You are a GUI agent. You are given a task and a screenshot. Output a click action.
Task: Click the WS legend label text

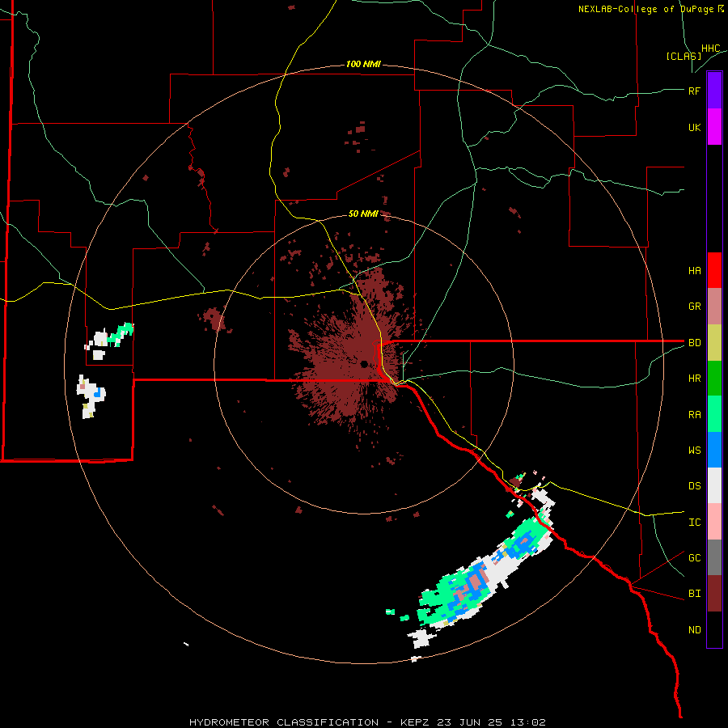pyautogui.click(x=694, y=451)
